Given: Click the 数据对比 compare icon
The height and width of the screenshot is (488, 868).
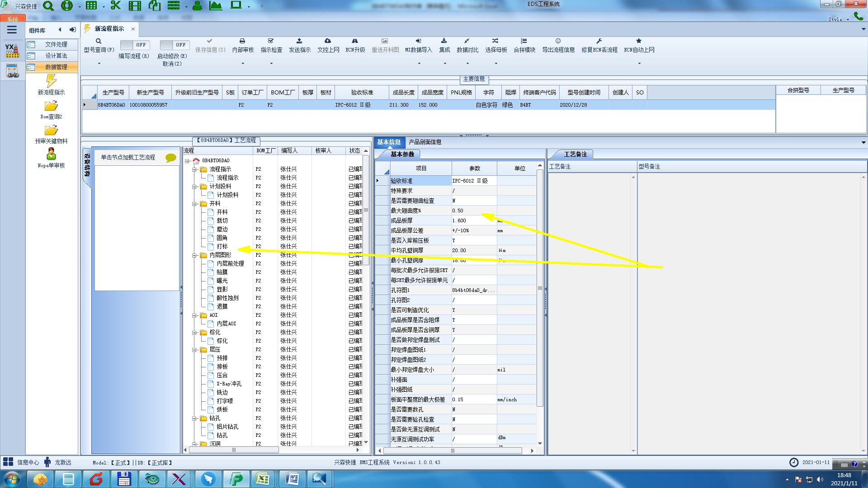Looking at the screenshot, I should (467, 41).
